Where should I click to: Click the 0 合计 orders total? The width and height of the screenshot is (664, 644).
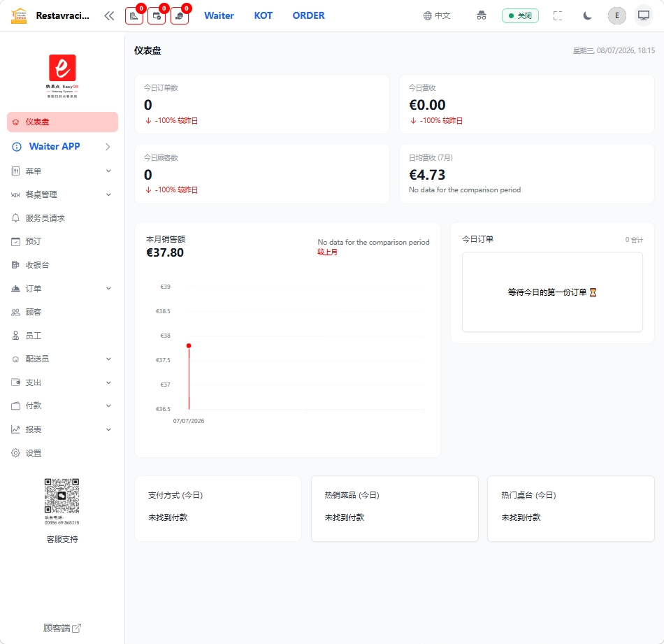[634, 240]
